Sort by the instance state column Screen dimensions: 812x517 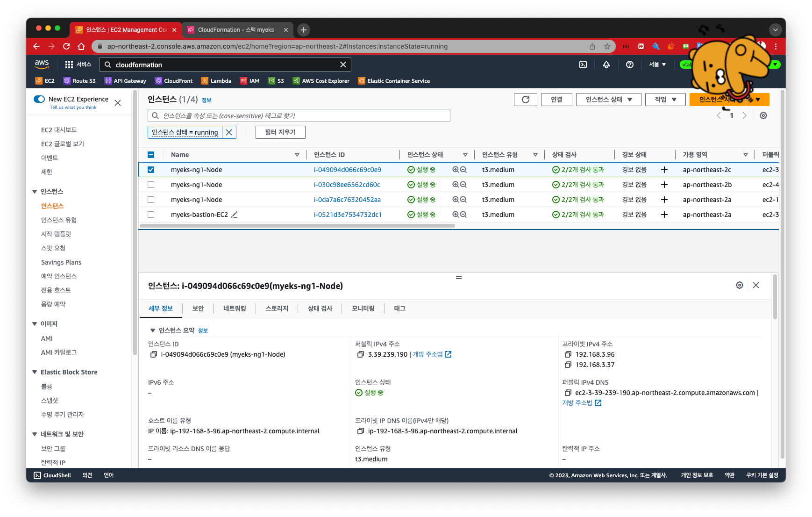(x=465, y=155)
